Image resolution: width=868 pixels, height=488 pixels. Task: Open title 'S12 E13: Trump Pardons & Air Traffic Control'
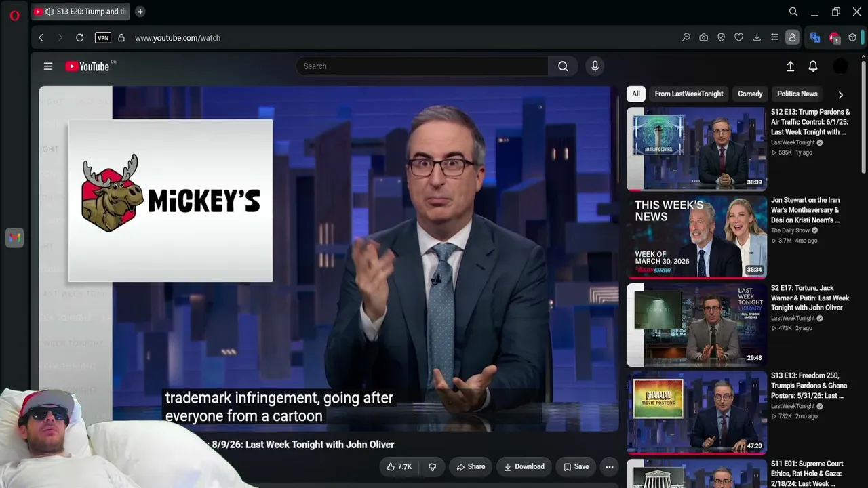(x=810, y=122)
